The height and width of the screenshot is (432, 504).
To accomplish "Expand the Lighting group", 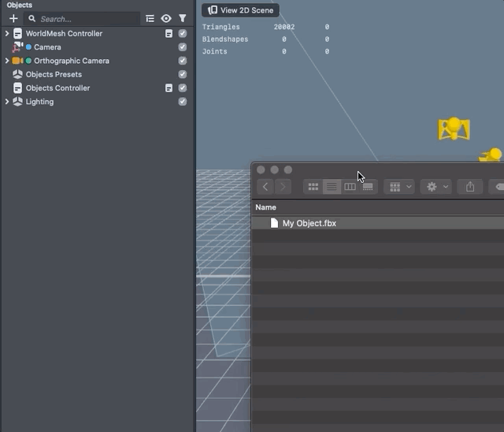I will point(7,102).
